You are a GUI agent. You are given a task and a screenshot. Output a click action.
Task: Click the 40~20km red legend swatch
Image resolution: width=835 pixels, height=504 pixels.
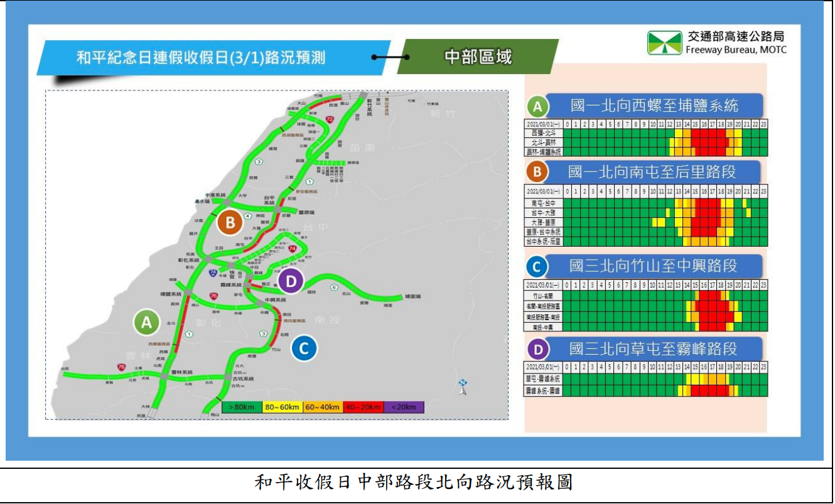coord(364,407)
